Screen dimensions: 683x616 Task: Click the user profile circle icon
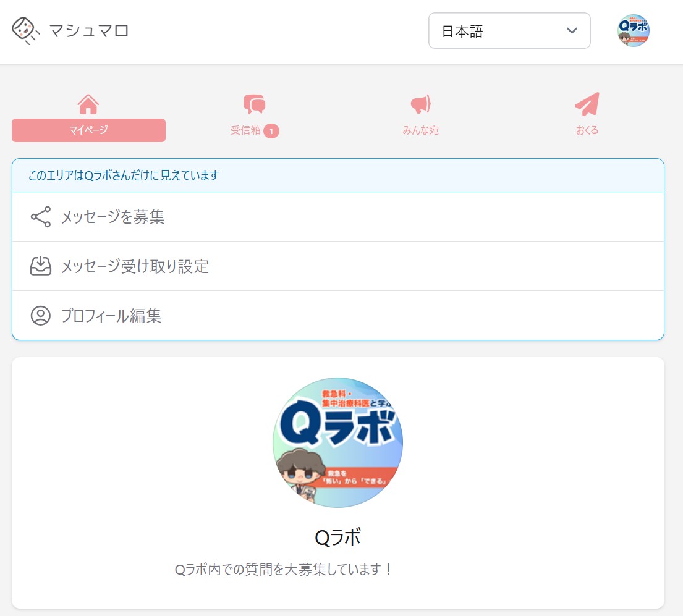[41, 316]
